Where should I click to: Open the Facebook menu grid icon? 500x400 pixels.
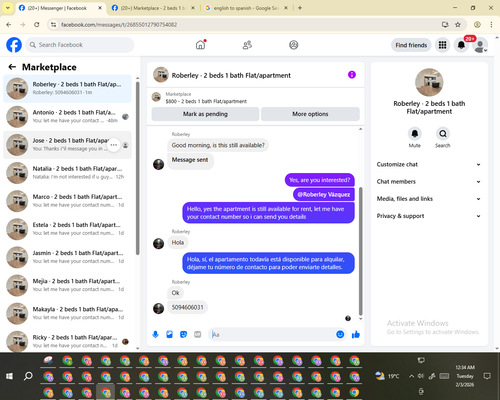pos(442,45)
